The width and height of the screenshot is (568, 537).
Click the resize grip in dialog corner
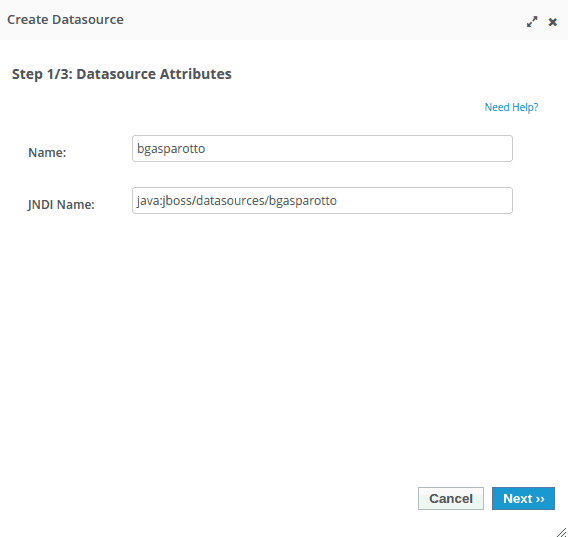[561, 531]
